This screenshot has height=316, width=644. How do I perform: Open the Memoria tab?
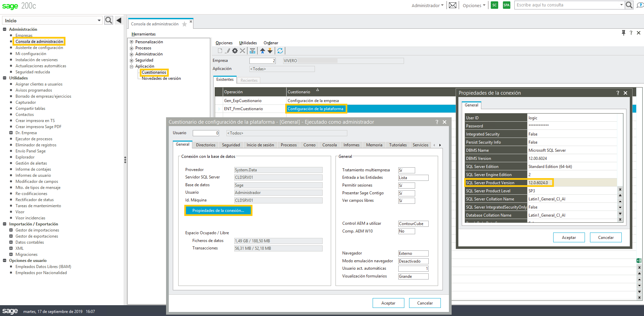(x=374, y=145)
